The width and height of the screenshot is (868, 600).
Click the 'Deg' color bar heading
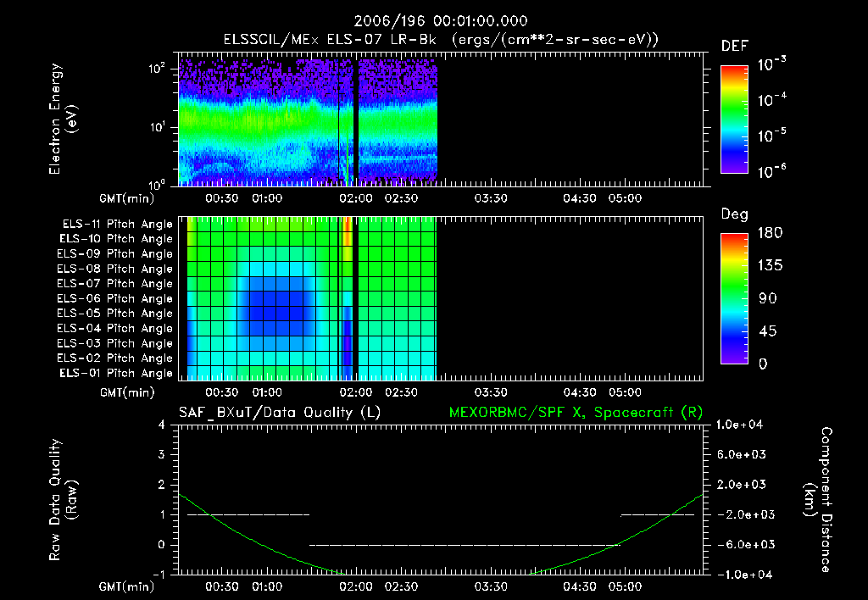(735, 214)
